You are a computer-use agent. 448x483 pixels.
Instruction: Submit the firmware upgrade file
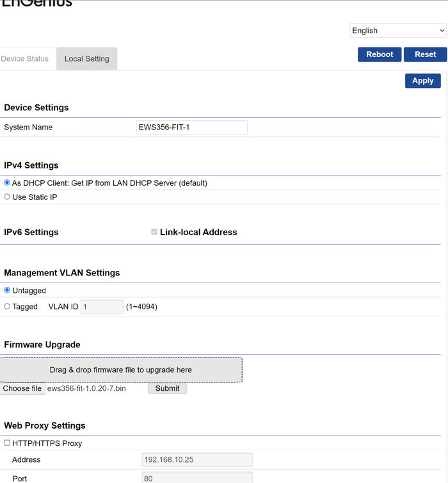click(167, 388)
